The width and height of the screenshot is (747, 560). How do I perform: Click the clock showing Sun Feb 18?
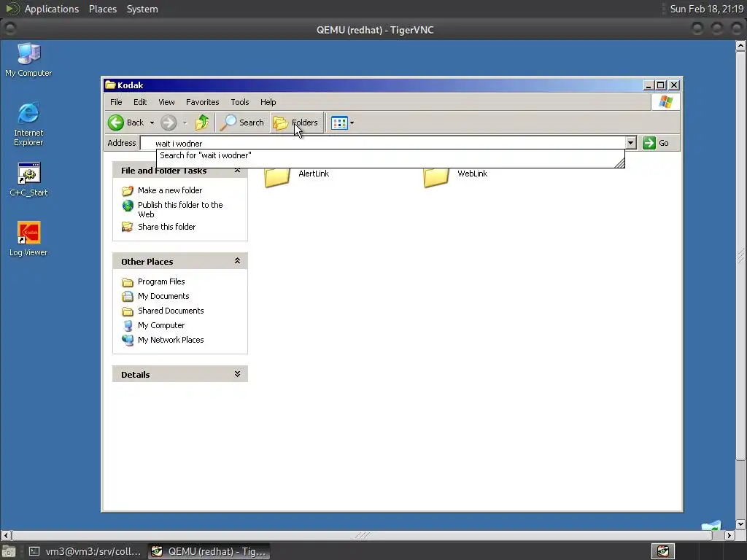click(706, 9)
